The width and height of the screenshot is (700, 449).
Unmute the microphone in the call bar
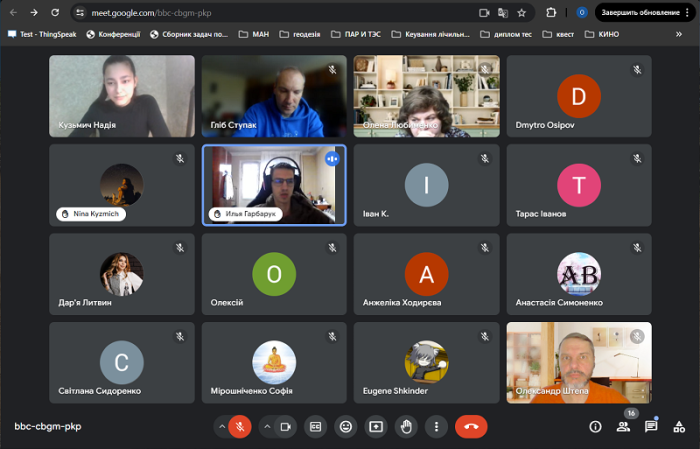click(240, 426)
